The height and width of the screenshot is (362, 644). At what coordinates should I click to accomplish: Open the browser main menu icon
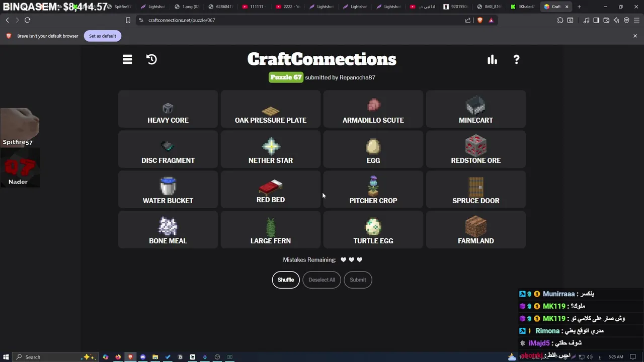click(636, 20)
